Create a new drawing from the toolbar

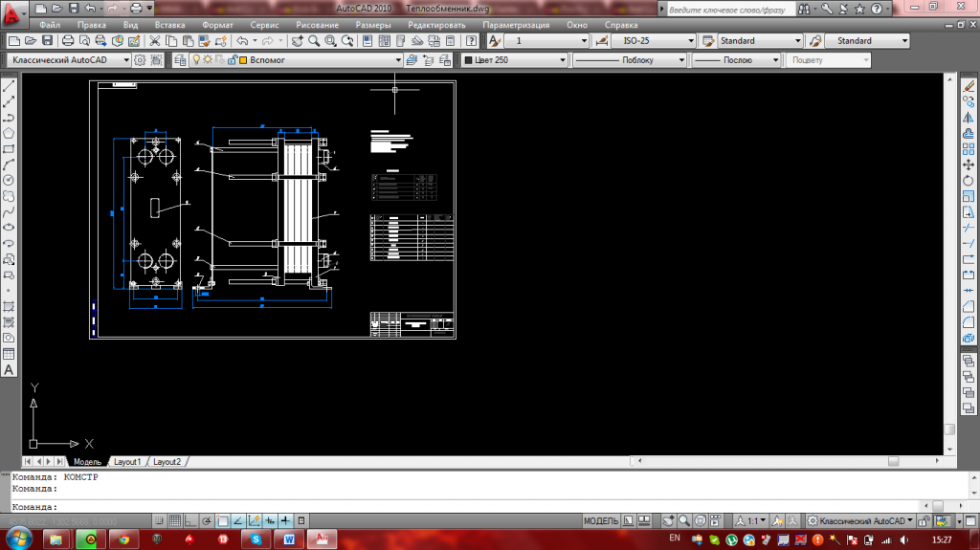(x=13, y=41)
